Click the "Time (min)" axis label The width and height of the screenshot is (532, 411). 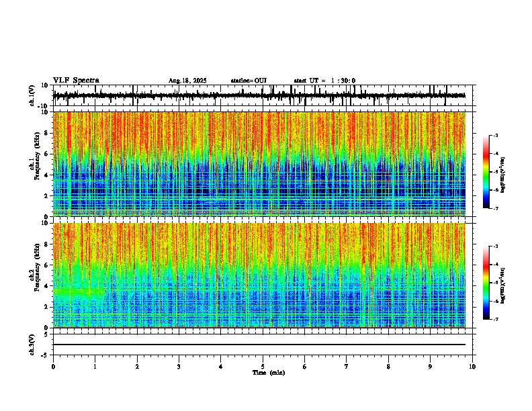[269, 373]
